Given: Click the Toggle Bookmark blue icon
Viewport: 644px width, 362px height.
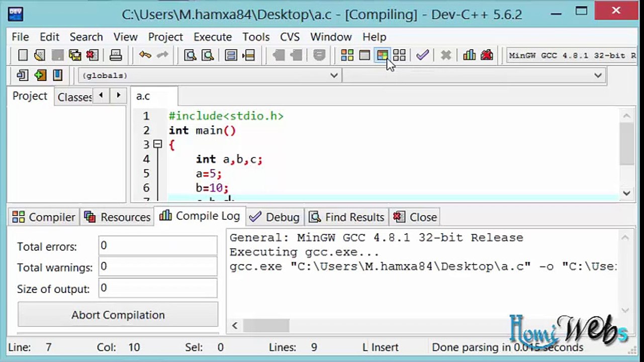Looking at the screenshot, I should click(58, 75).
